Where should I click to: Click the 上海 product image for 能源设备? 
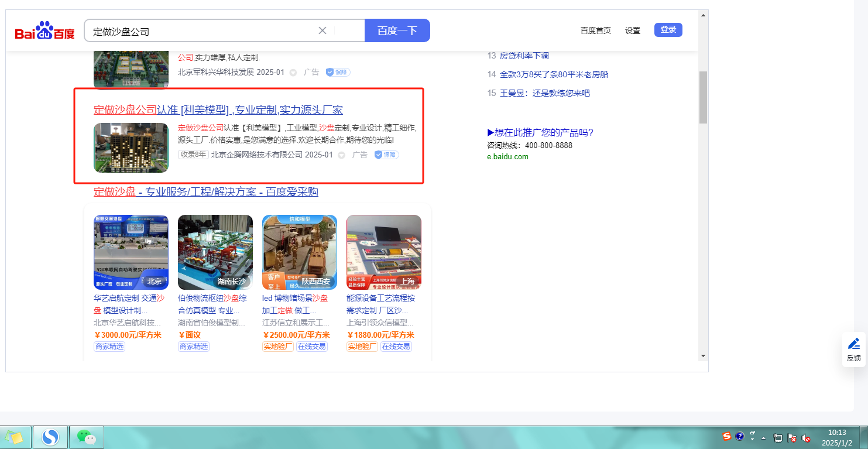click(x=384, y=252)
